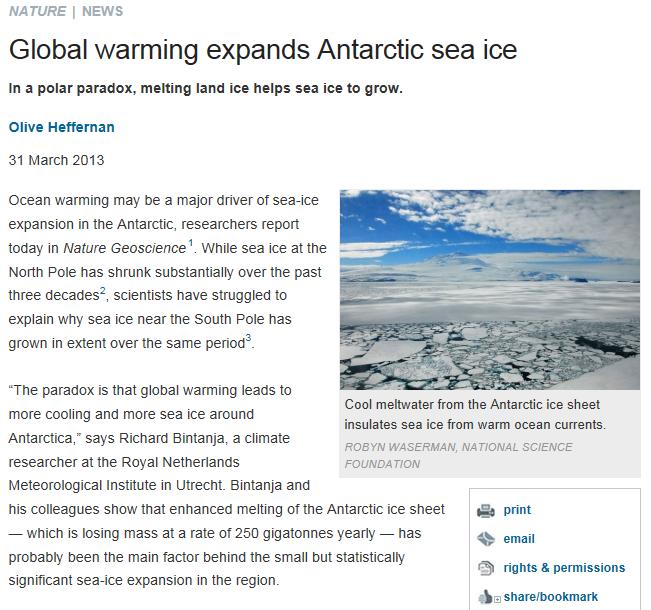Click the 31 March 2013 publication date

coord(56,160)
